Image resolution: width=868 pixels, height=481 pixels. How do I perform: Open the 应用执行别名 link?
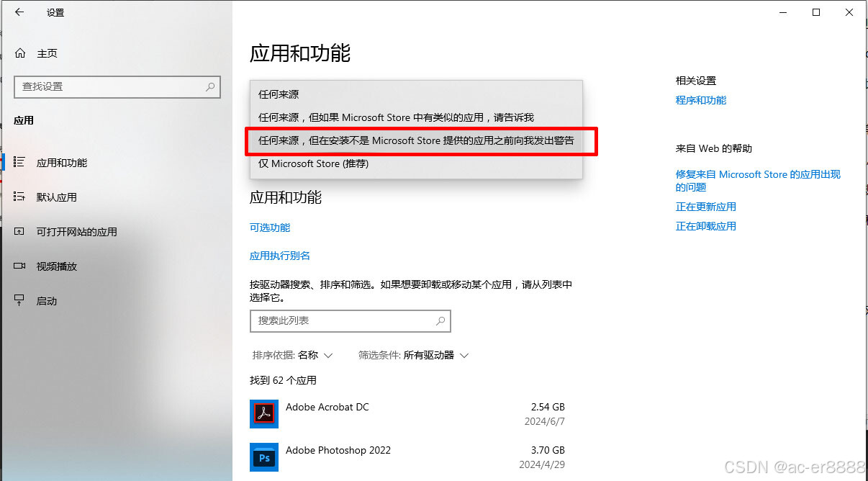[x=280, y=256]
